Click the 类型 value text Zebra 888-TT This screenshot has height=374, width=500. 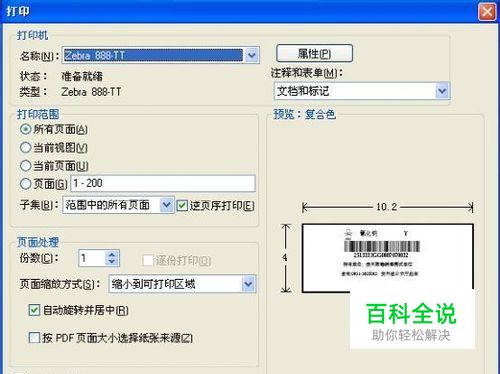(91, 92)
